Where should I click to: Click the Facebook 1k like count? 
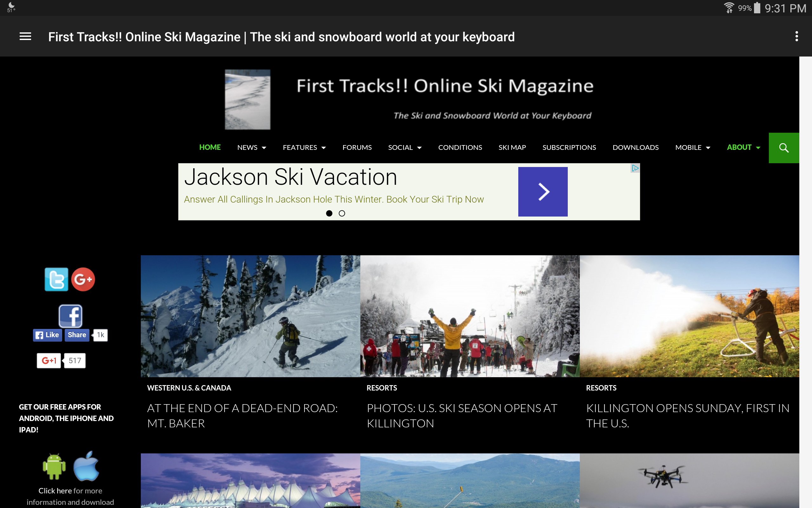(x=100, y=335)
